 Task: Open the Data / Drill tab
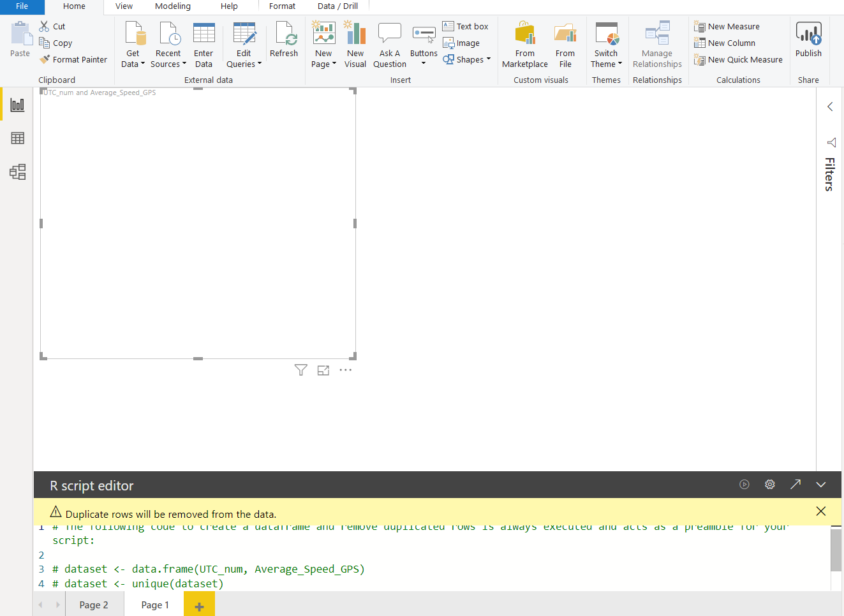click(x=337, y=6)
